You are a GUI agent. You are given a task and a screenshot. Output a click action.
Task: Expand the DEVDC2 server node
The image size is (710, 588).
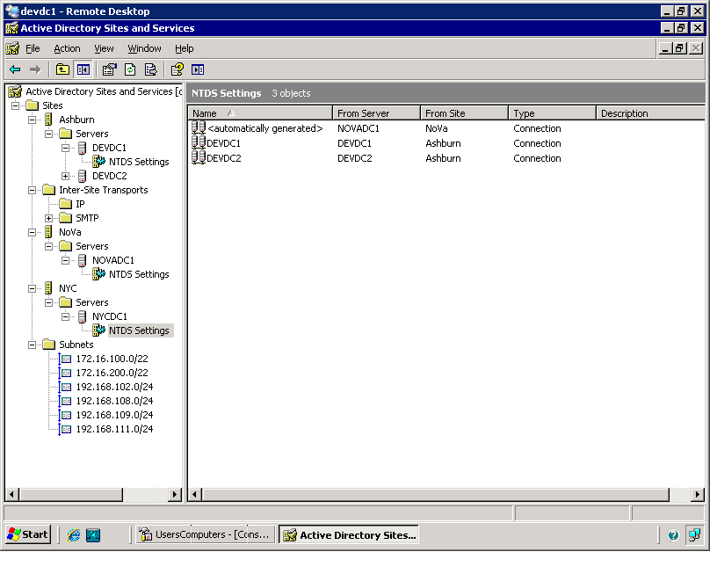66,176
